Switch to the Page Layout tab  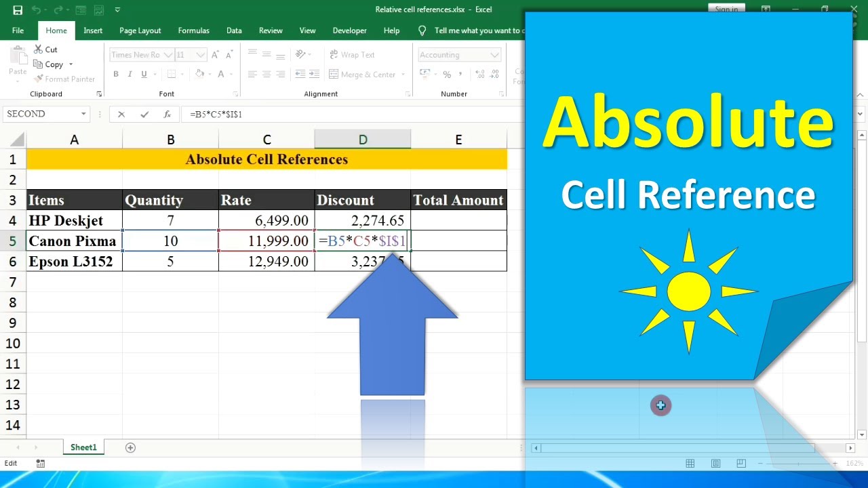(140, 30)
